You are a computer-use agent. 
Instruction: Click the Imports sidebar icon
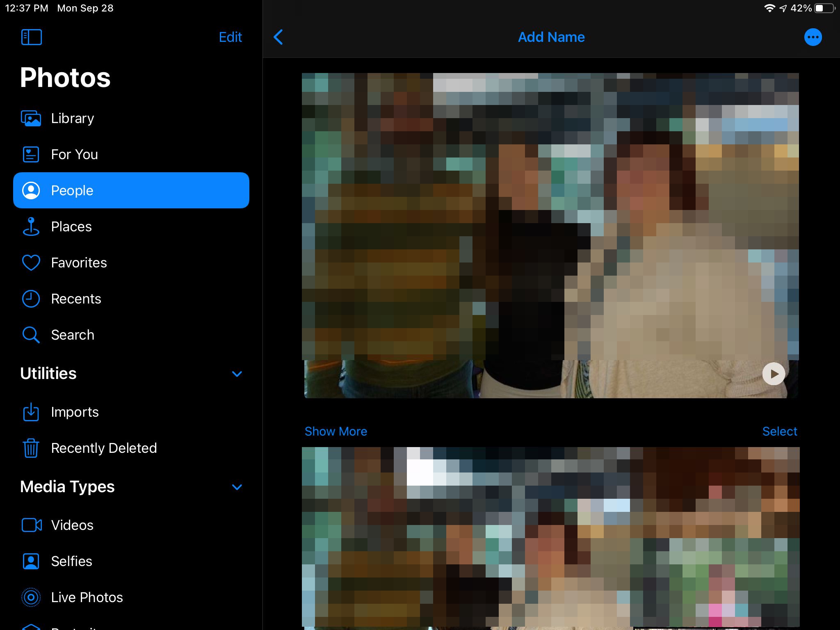click(31, 412)
